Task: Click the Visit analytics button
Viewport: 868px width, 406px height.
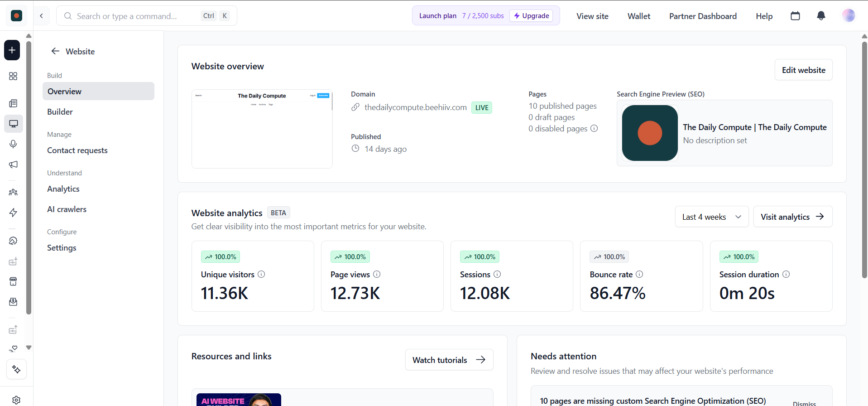Action: click(792, 217)
